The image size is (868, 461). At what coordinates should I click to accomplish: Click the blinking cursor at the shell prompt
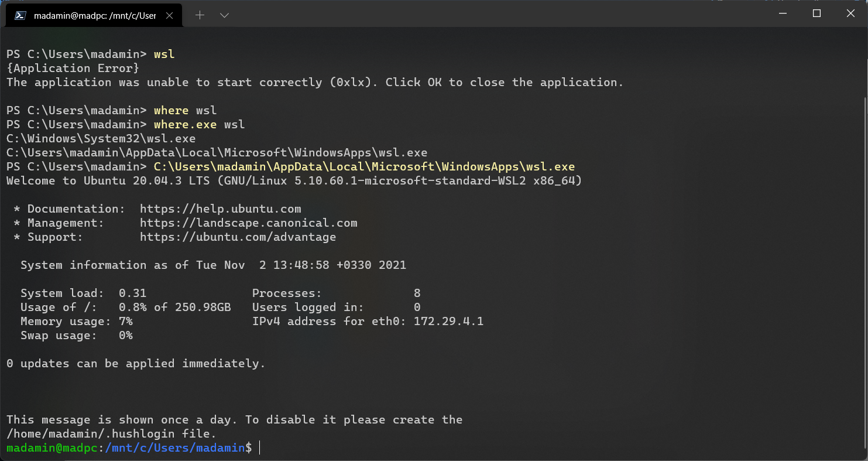(x=259, y=448)
